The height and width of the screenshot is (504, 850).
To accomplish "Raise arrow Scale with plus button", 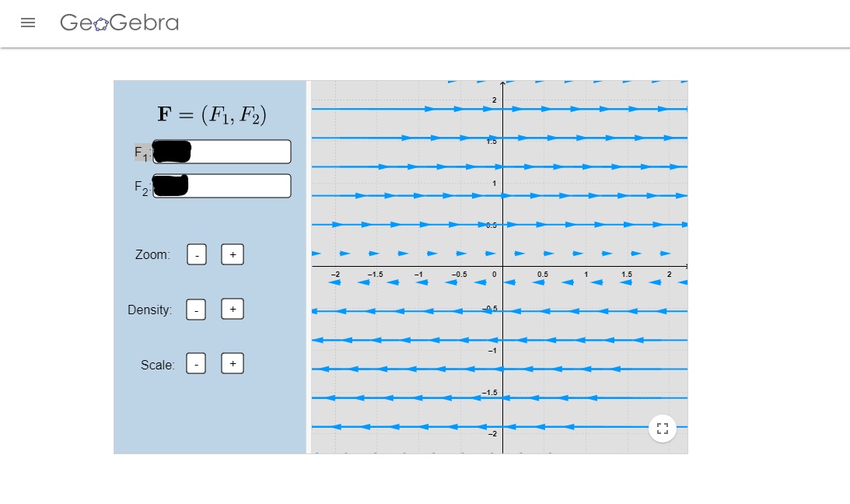I will tap(232, 364).
